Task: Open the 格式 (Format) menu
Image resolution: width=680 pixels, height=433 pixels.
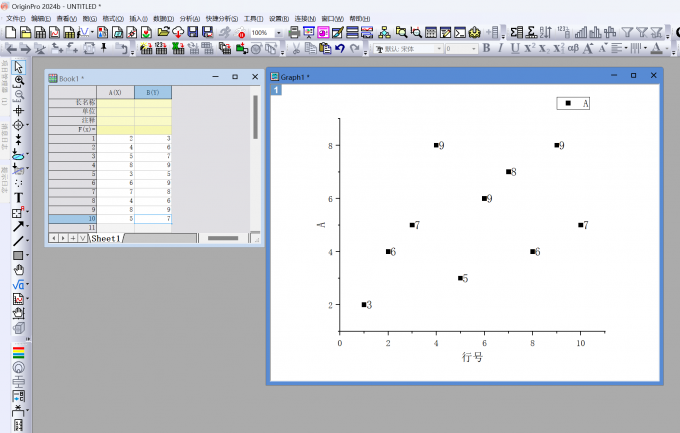Action: tap(113, 19)
